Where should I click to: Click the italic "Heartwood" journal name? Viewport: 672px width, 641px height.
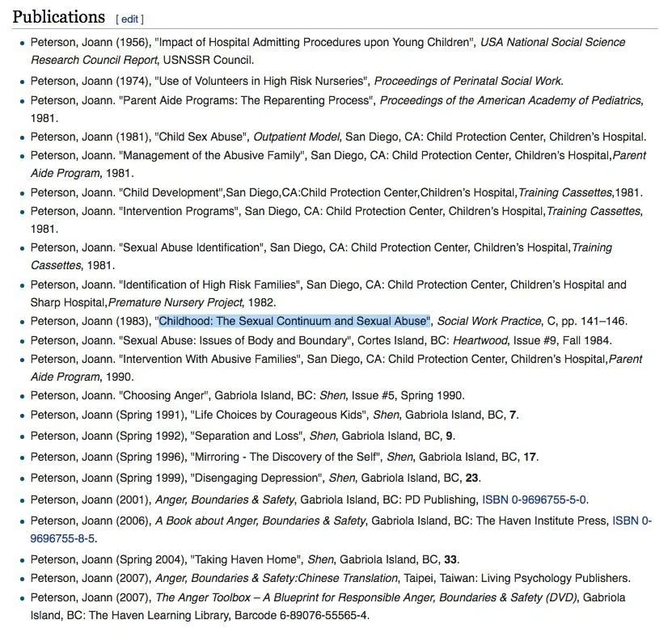[x=480, y=340]
